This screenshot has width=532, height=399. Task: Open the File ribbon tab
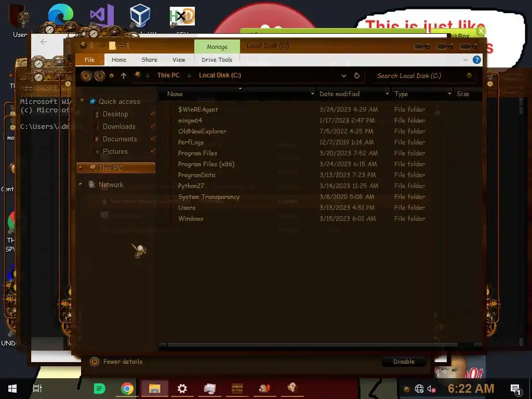click(89, 60)
